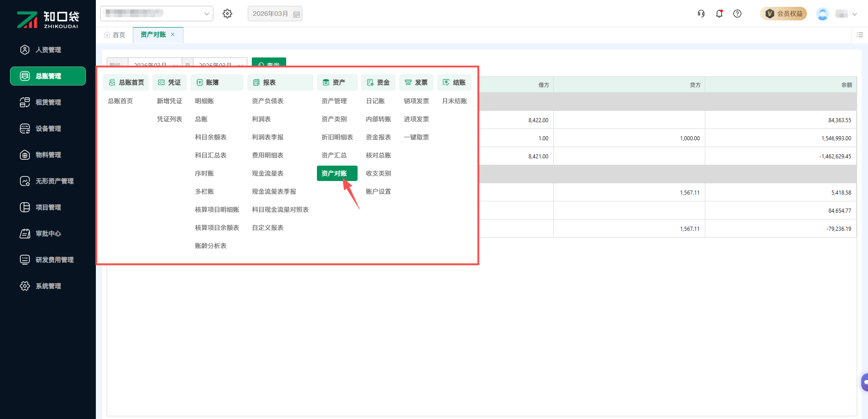Open the 人资管理 sidebar module

tap(48, 50)
